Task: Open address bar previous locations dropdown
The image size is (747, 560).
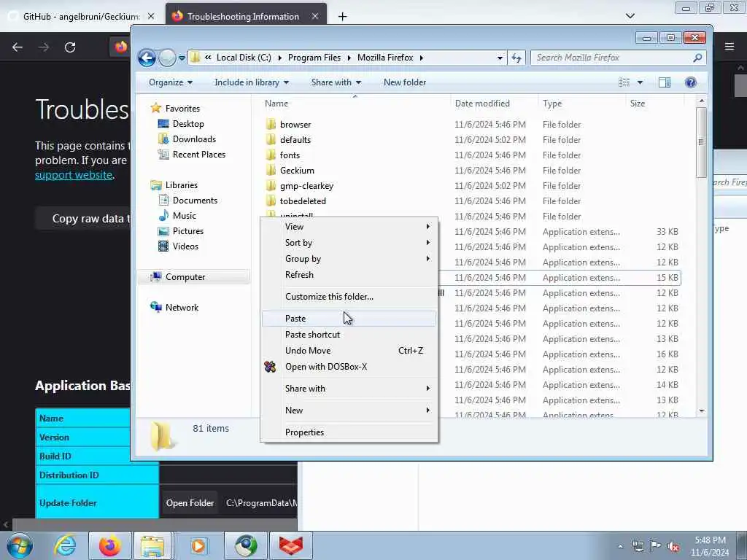Action: click(x=500, y=58)
